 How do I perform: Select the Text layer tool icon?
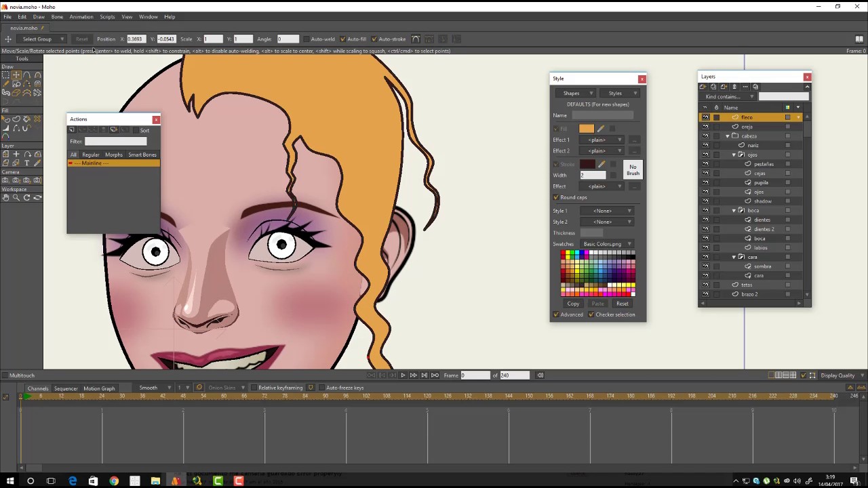click(26, 163)
